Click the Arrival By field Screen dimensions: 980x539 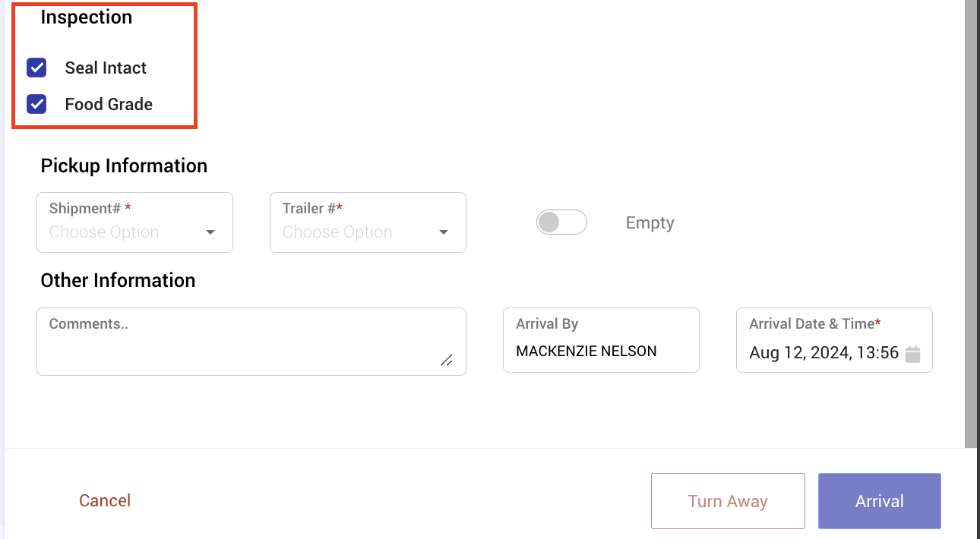click(x=601, y=340)
